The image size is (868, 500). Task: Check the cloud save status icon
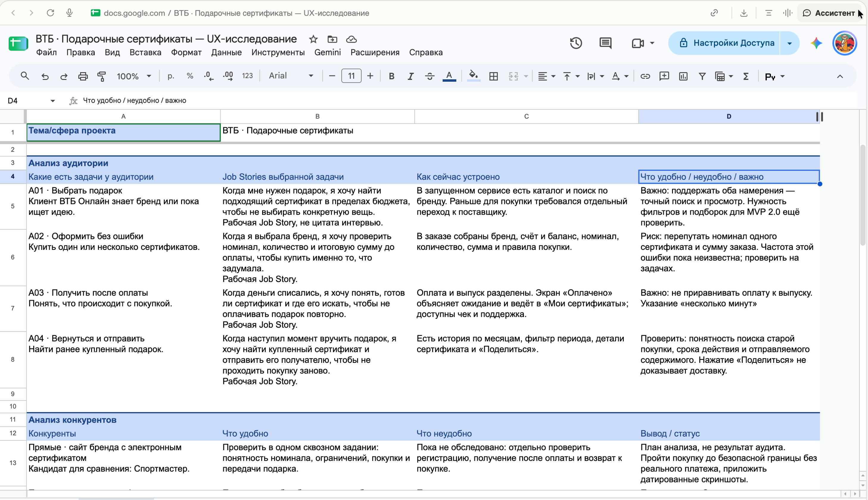click(x=351, y=39)
